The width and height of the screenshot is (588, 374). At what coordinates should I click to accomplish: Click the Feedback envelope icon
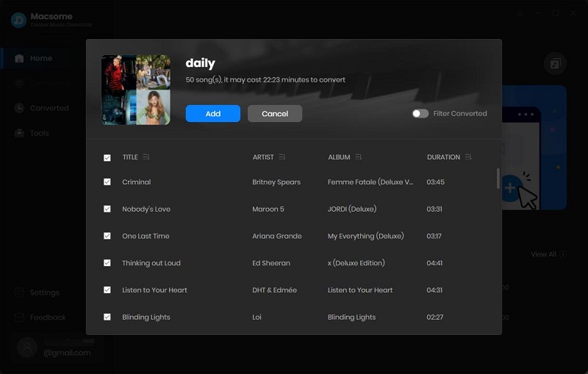19,317
